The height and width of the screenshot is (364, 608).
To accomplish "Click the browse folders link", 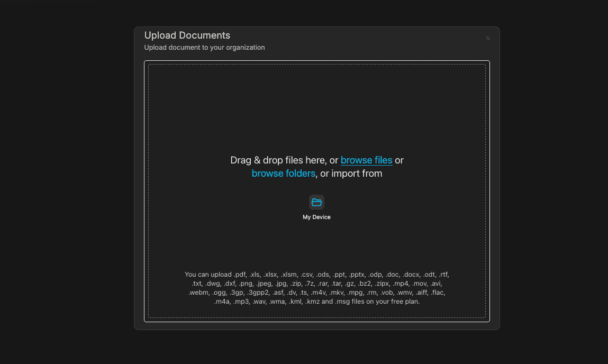I will click(x=284, y=173).
